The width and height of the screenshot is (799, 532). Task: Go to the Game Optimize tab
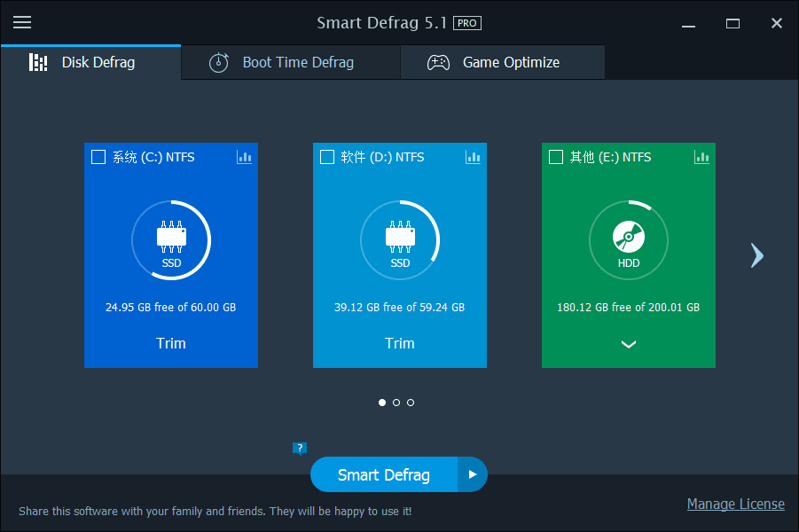click(x=503, y=63)
